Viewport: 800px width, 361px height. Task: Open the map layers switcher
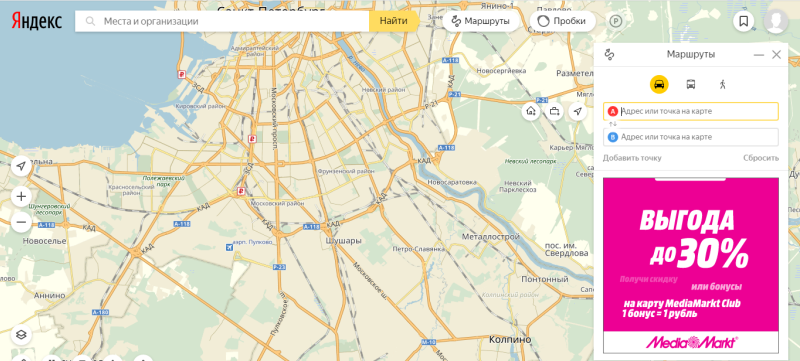21,334
